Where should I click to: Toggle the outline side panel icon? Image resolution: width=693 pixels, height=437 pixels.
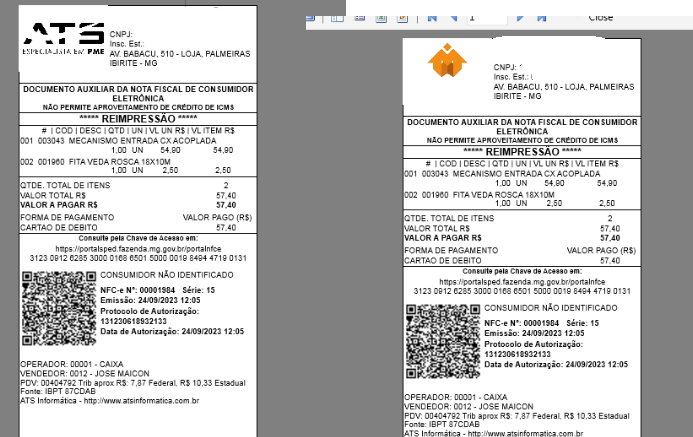click(x=337, y=18)
